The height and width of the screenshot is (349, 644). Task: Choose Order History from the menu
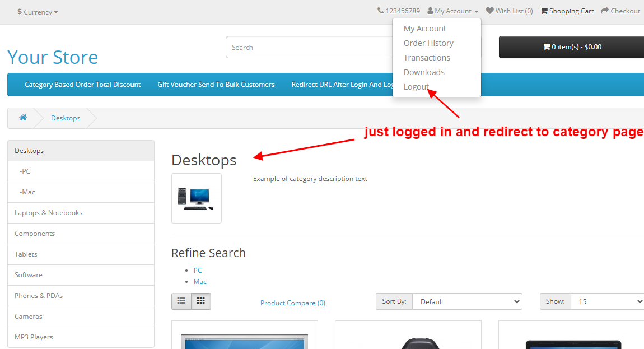coord(428,43)
